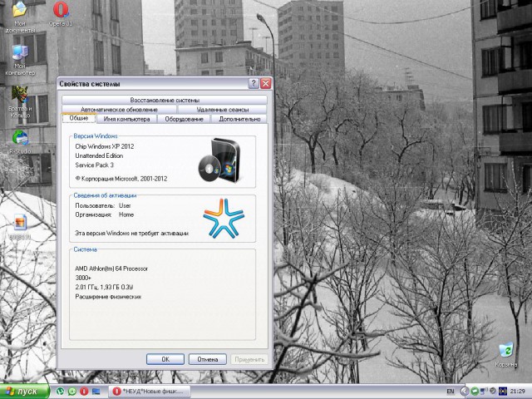Image resolution: width=532 pixels, height=399 pixels.
Task: Switch to the Удаленные сеансы tab
Action: tap(223, 110)
